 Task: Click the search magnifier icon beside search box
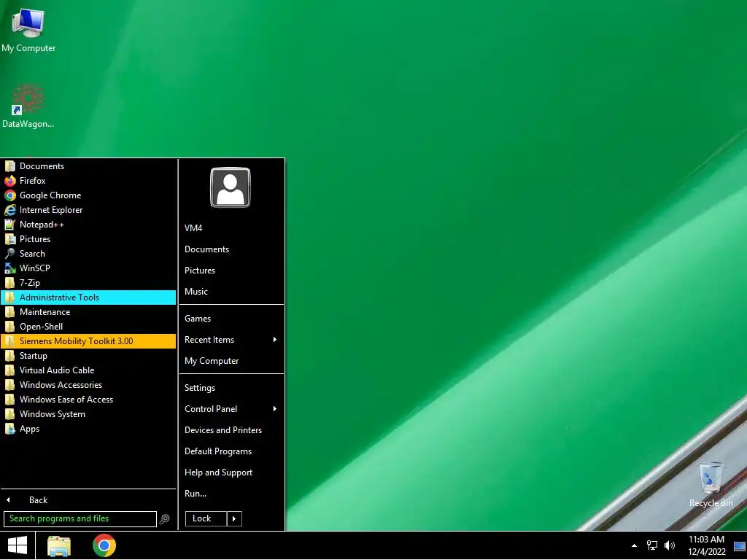(165, 519)
